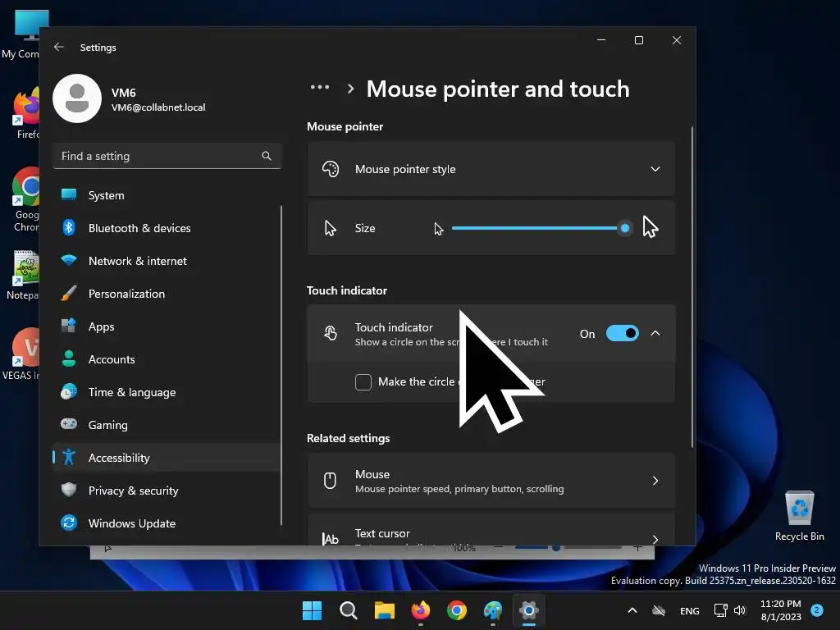The height and width of the screenshot is (630, 840).
Task: Show hidden icons in the system tray
Action: pos(632,610)
